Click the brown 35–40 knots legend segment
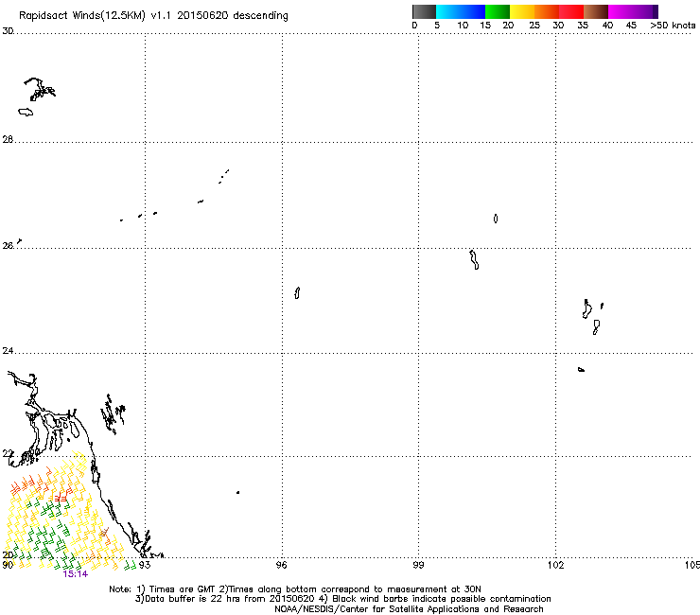 click(x=596, y=11)
